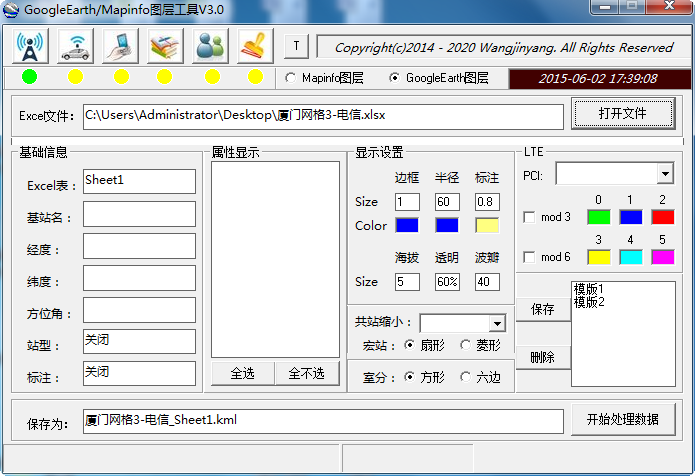Click inside the 属性显示 list box
Viewport: 695px width, 476px height.
(x=275, y=259)
